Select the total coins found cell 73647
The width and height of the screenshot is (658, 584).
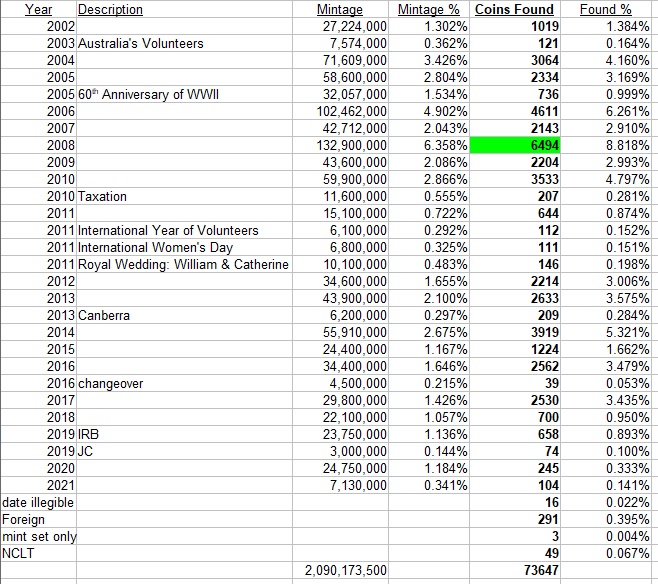(x=514, y=570)
